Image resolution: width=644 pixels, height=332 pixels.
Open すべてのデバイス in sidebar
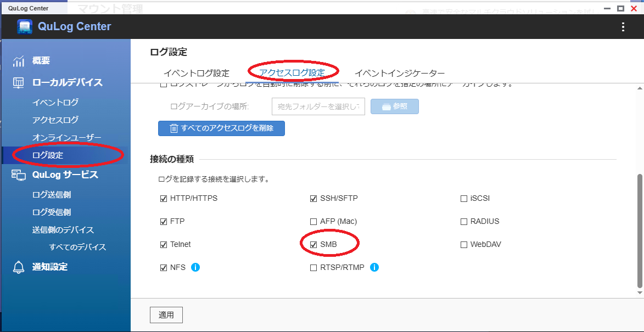[77, 247]
